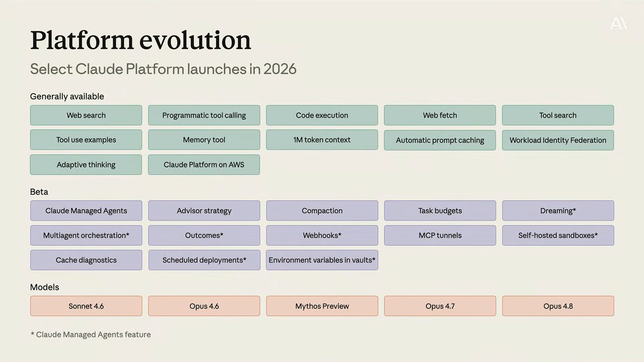Click the Workload Identity Federation box
This screenshot has height=362, width=644.
pyautogui.click(x=558, y=140)
